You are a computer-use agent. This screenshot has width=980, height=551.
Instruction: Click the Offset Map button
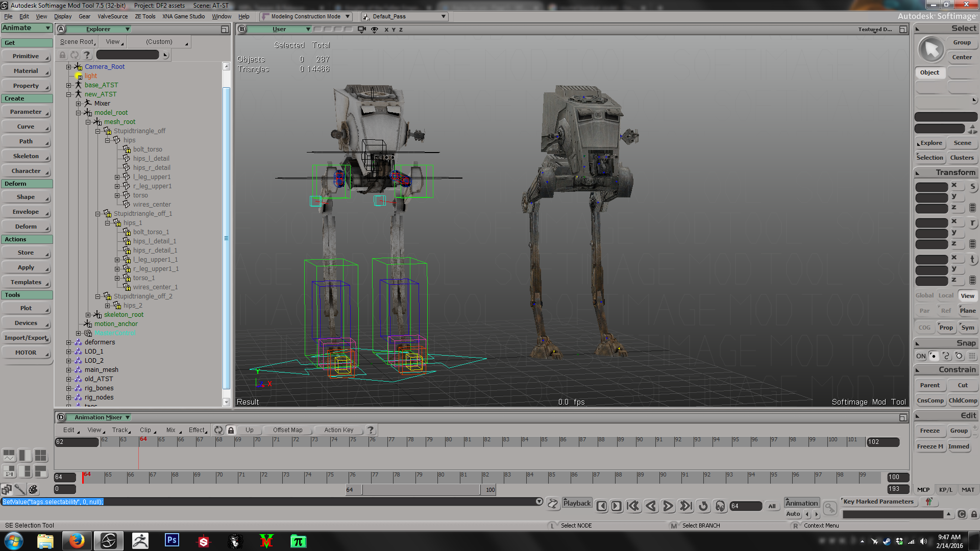287,430
